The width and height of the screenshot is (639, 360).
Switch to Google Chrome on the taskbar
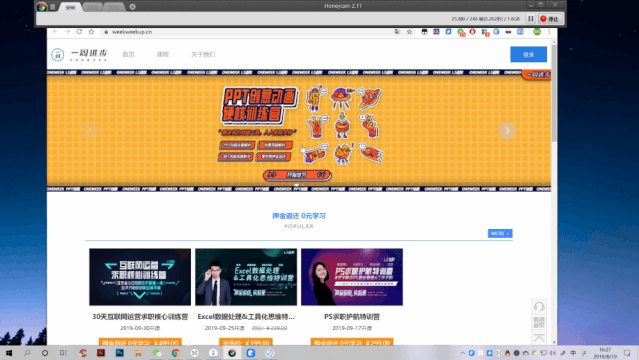point(176,353)
